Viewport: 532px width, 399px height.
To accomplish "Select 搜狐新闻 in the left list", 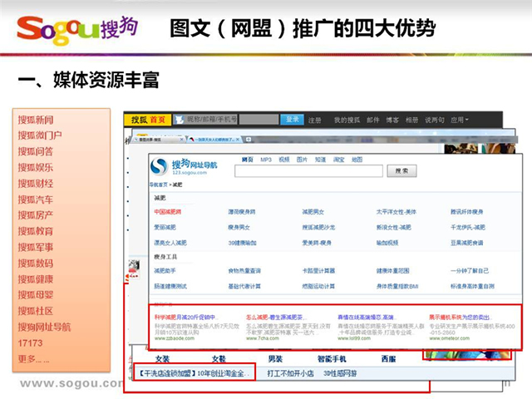I will pos(36,121).
